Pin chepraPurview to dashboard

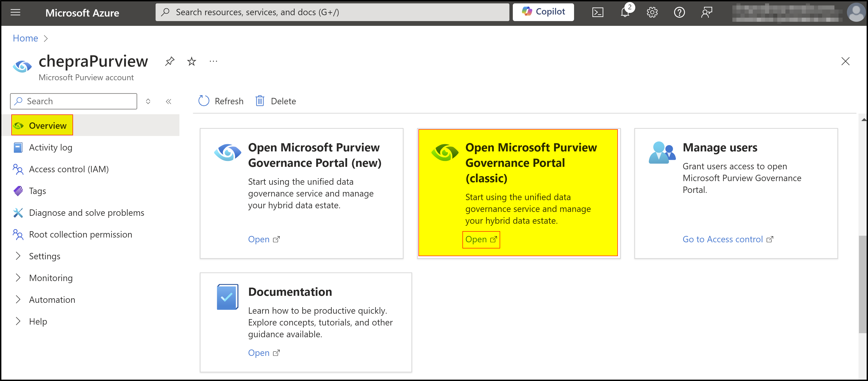(169, 61)
